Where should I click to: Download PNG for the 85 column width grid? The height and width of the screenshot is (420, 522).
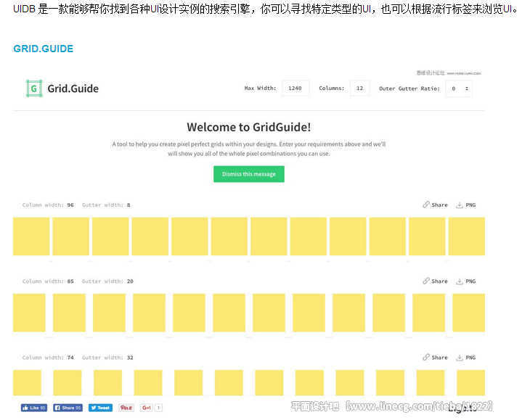[x=470, y=281]
